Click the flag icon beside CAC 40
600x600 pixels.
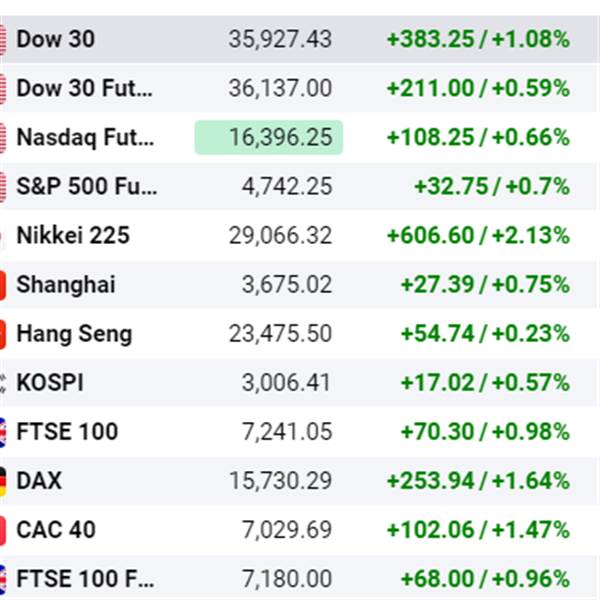click(x=3, y=530)
